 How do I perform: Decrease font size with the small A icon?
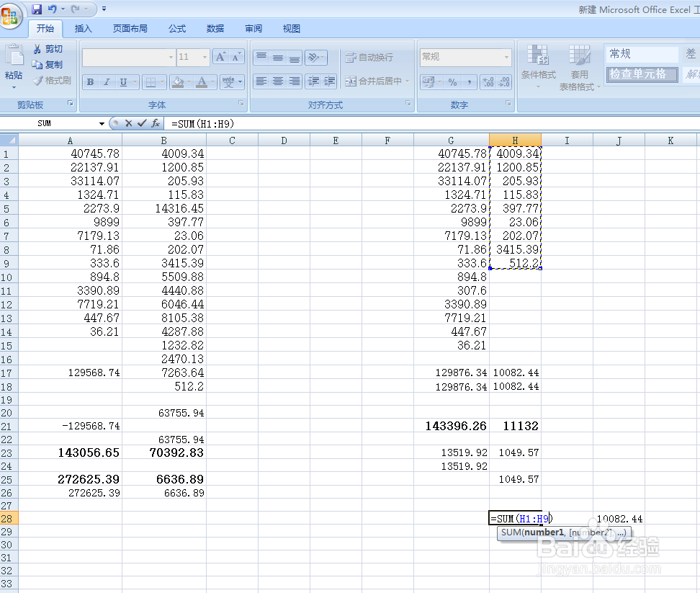[x=237, y=57]
